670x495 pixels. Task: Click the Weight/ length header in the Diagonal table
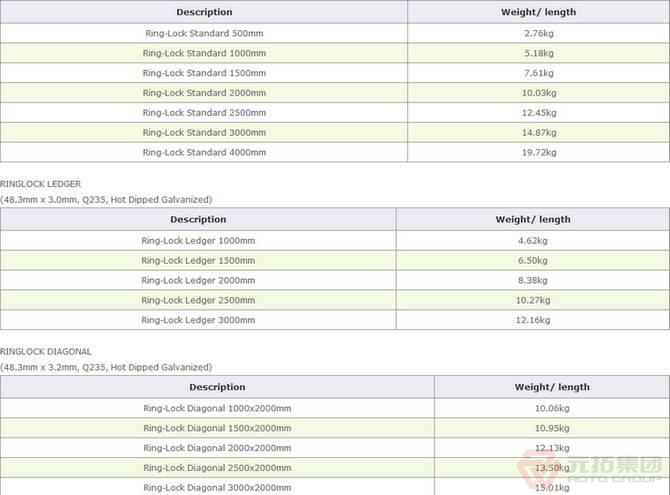point(552,387)
